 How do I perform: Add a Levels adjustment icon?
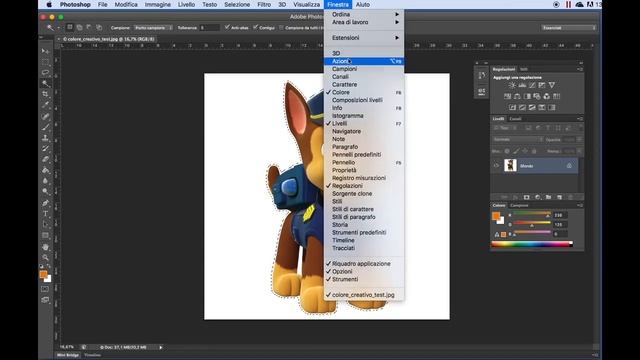[x=522, y=85]
